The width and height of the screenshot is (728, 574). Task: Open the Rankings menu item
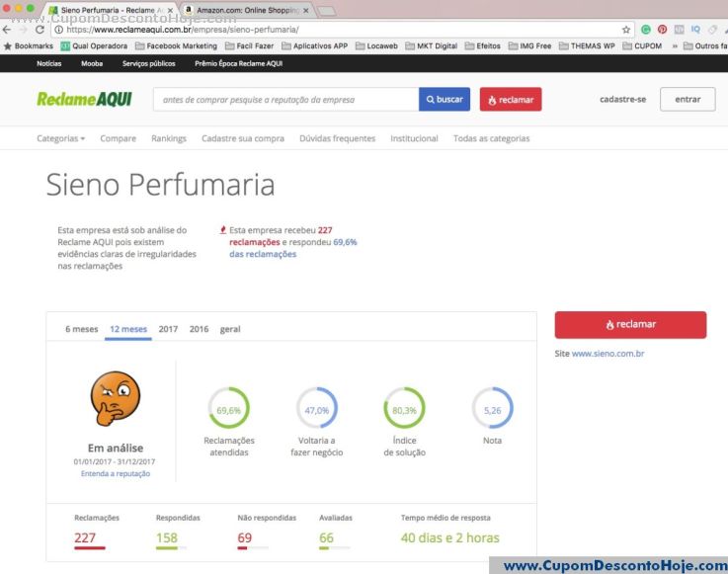pos(169,138)
